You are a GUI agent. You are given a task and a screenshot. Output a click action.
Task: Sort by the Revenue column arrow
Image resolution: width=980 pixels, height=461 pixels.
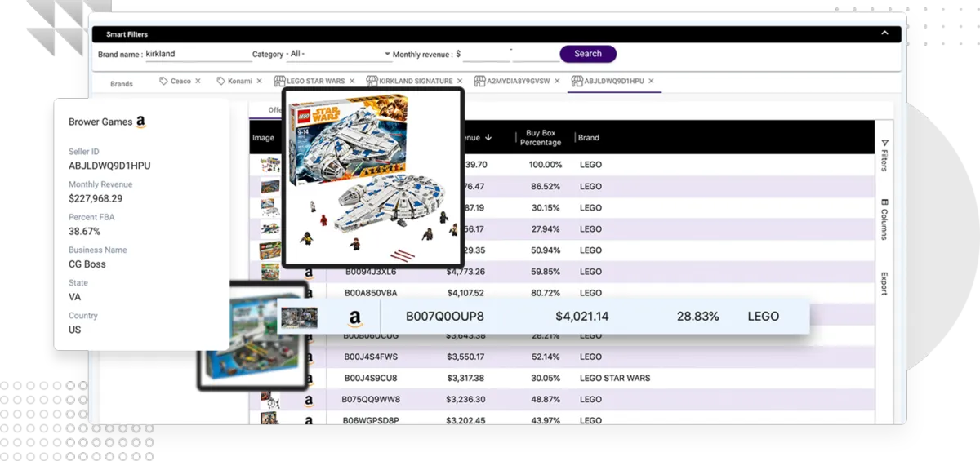click(488, 137)
